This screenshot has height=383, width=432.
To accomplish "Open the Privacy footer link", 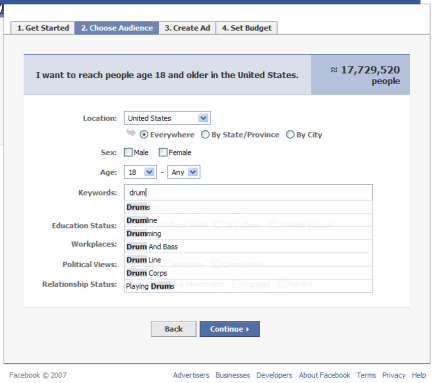I will [394, 375].
